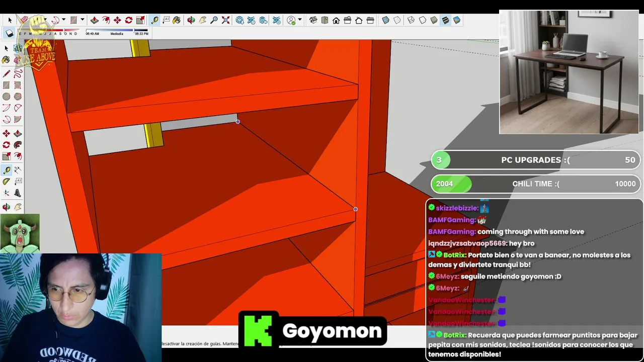Image resolution: width=644 pixels, height=362 pixels.
Task: Click the desk reference image thumbnail
Action: point(569,72)
